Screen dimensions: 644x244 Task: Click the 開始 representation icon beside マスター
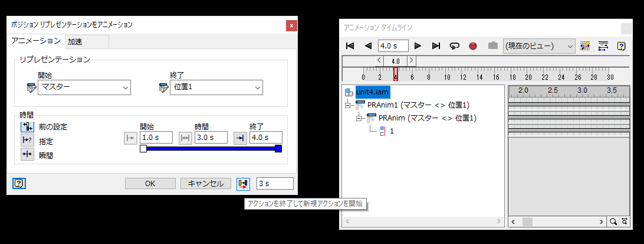click(x=31, y=87)
